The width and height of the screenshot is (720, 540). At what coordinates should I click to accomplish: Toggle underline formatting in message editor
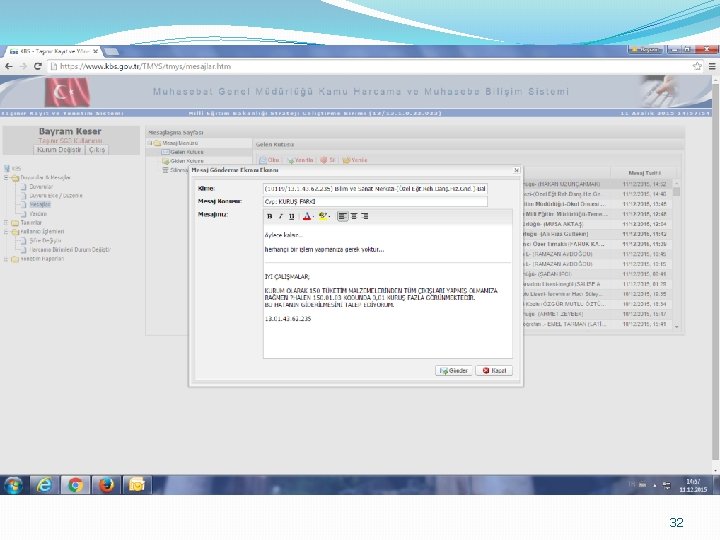(292, 216)
